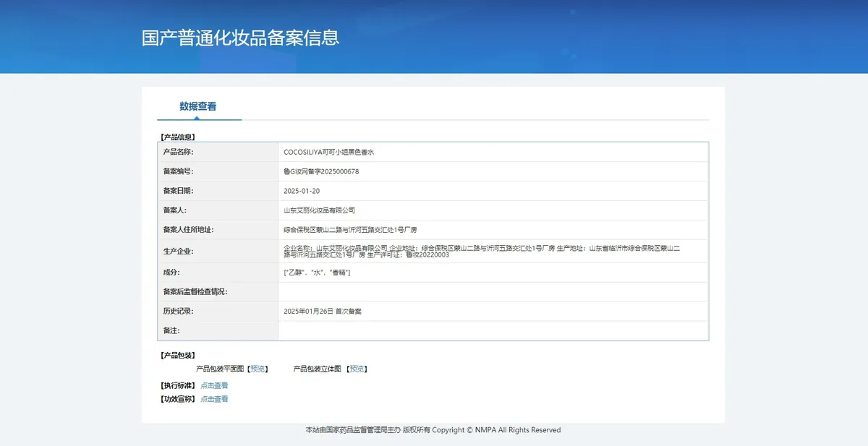Click the 历史记录 row label
Screen dimensions: 868x446
[x=178, y=311]
